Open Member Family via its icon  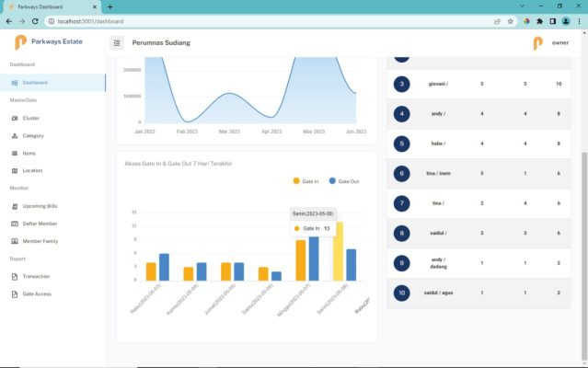13,241
